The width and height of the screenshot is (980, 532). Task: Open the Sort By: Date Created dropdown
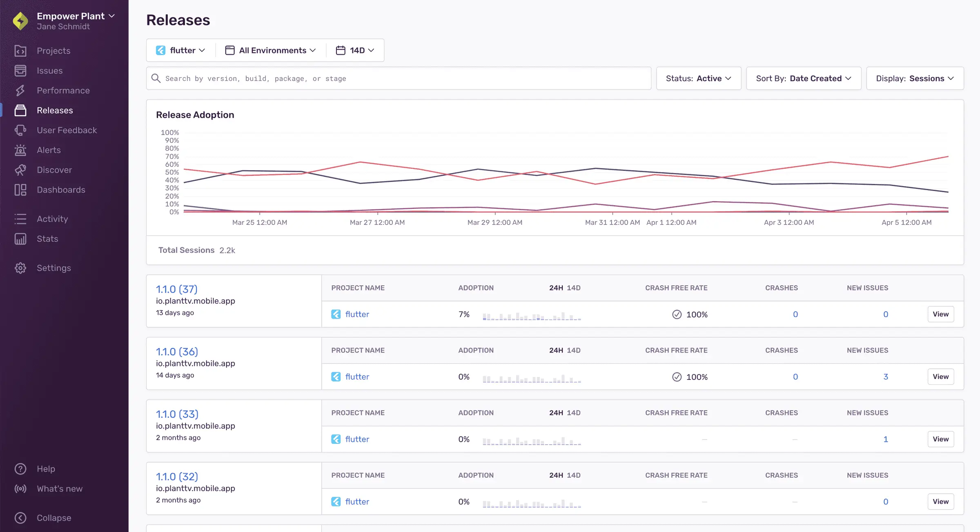point(803,78)
